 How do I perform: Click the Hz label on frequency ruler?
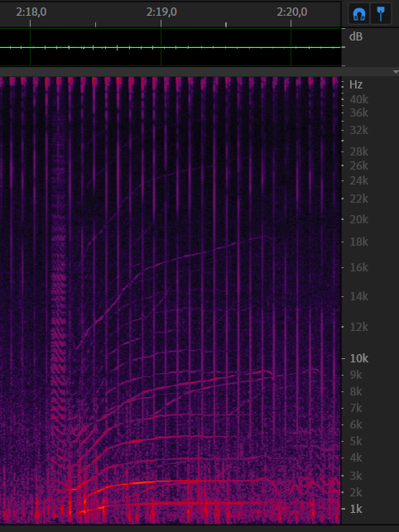[x=356, y=84]
